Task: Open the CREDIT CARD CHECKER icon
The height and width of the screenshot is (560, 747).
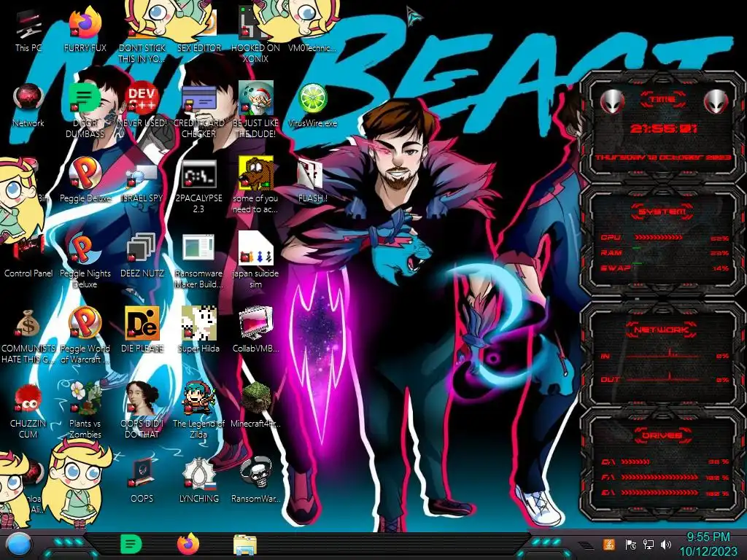Action: click(198, 111)
